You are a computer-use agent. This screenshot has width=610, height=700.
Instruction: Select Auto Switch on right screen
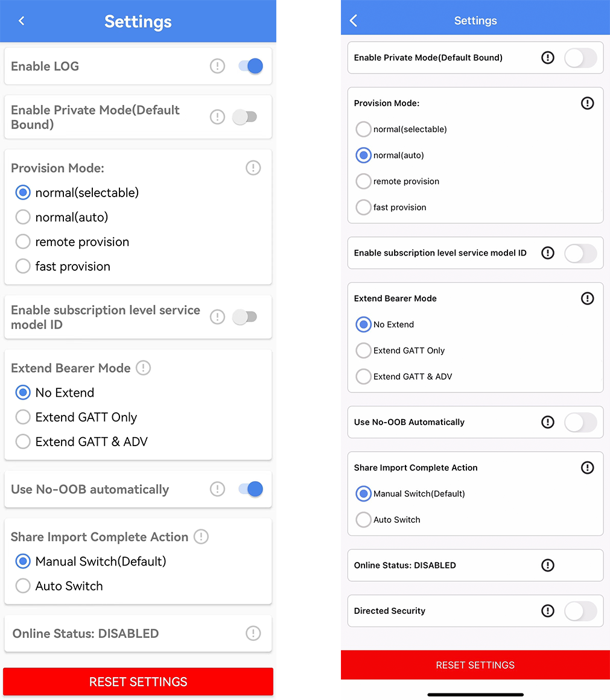[363, 520]
